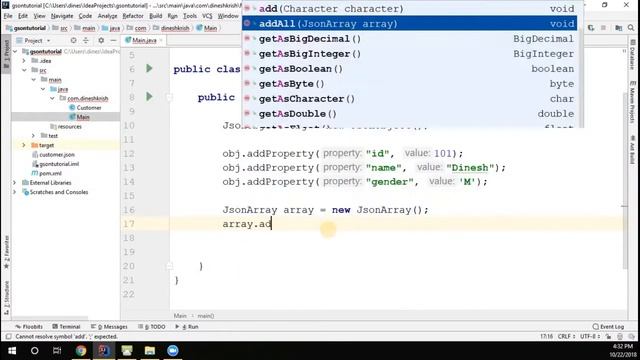Open the Floobits tool window
The height and width of the screenshot is (360, 640).
tap(29, 327)
